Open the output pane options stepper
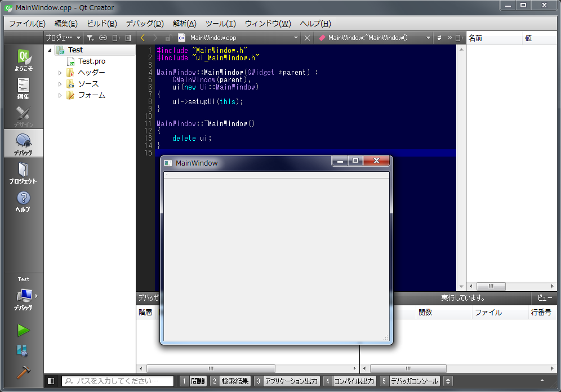561x392 pixels. tap(448, 381)
